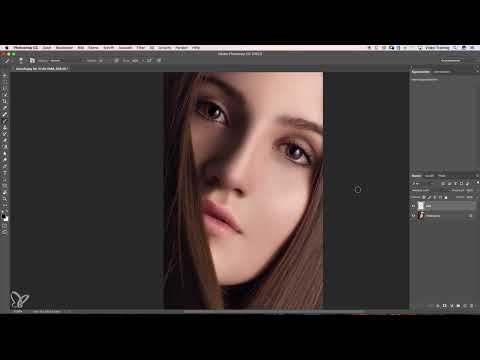Image resolution: width=480 pixels, height=360 pixels.
Task: Open the Datei menu
Action: tap(47, 48)
